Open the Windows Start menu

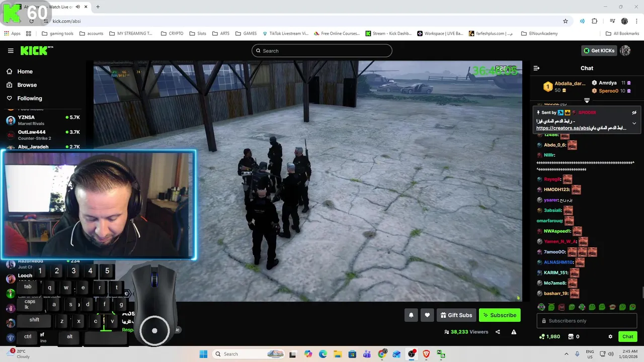click(203, 354)
